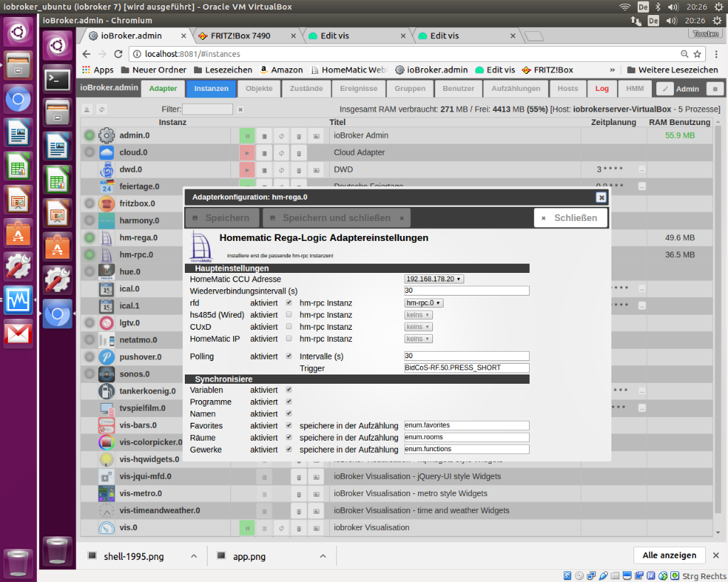Start the dwd.0 instance
This screenshot has height=582, width=728.
pyautogui.click(x=247, y=170)
